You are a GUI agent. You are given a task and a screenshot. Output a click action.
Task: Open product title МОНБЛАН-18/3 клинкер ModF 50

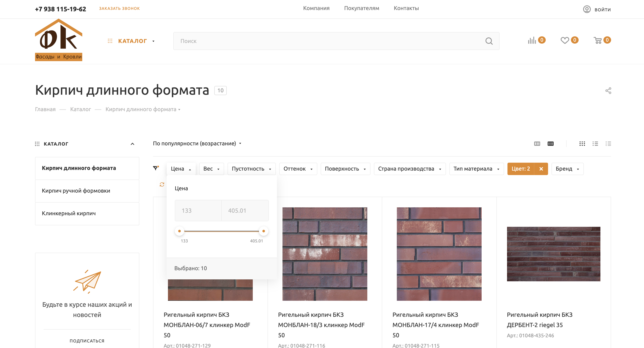pos(321,325)
